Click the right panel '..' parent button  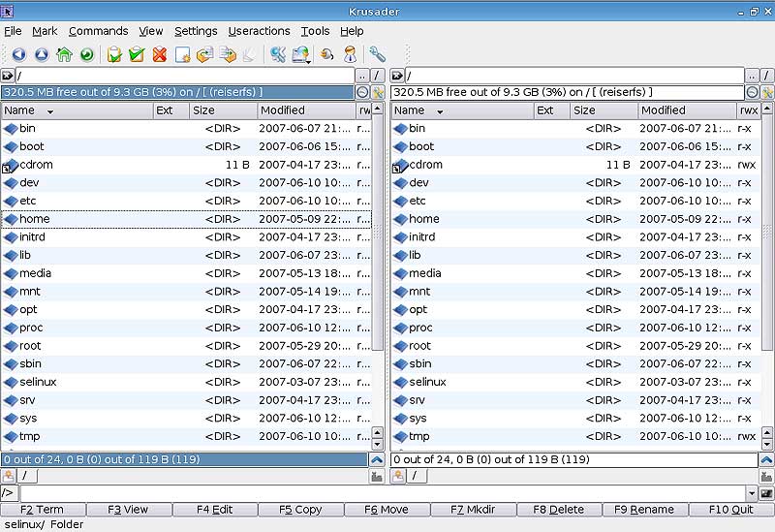click(752, 76)
